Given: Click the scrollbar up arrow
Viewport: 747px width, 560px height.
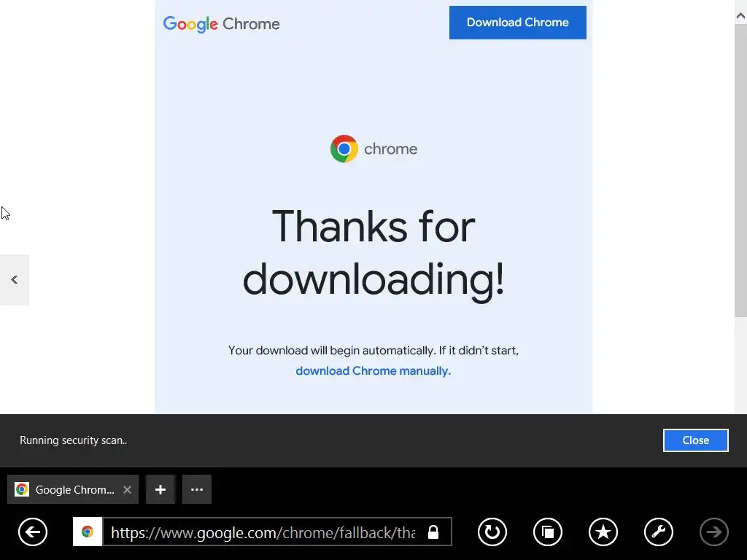Looking at the screenshot, I should pos(740,16).
